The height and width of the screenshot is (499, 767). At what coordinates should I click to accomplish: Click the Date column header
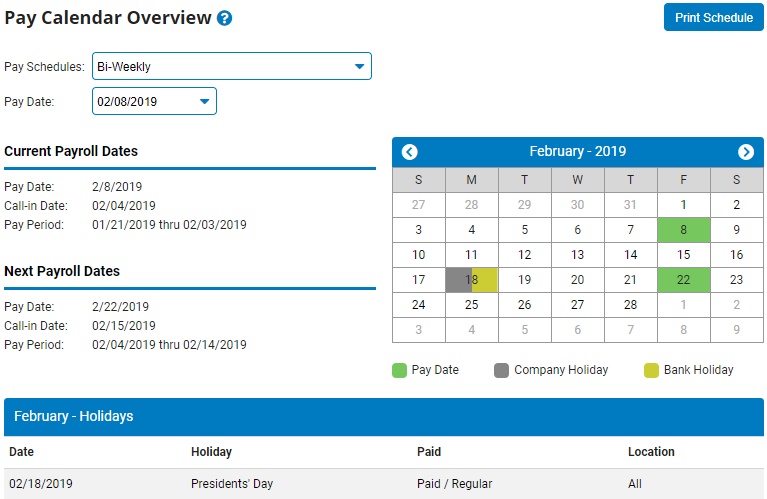21,452
